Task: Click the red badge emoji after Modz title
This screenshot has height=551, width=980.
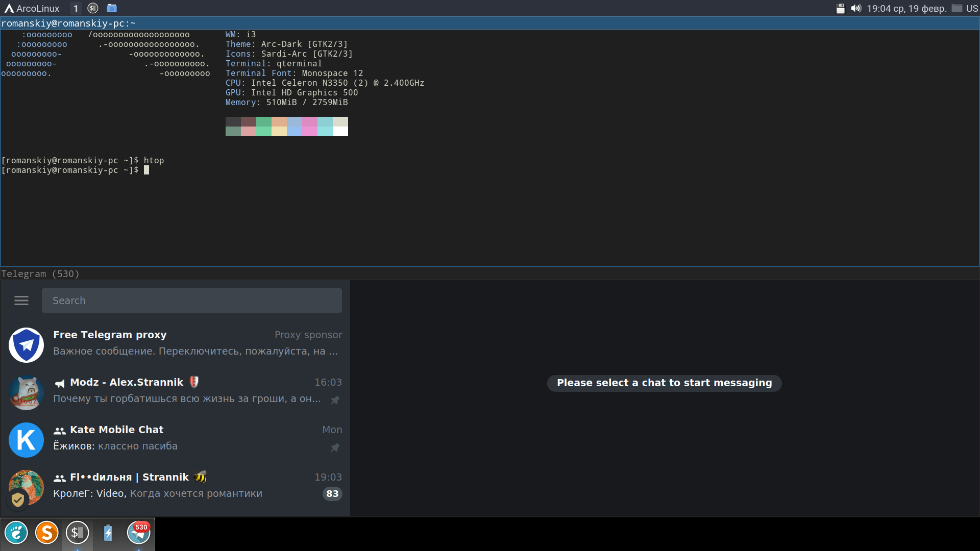Action: click(194, 382)
